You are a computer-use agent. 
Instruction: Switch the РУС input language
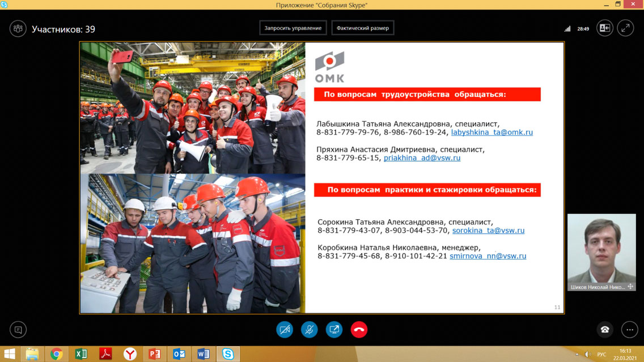(601, 354)
